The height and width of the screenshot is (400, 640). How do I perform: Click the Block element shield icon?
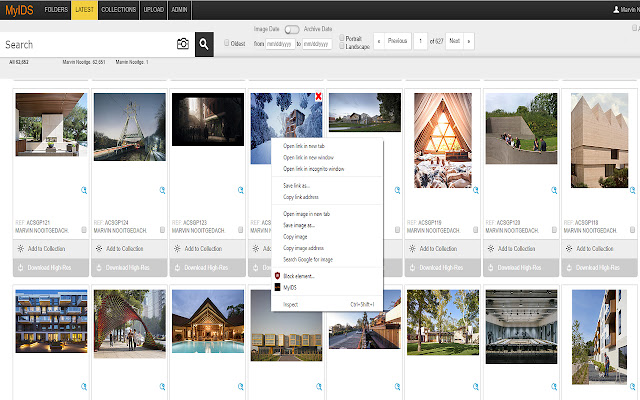(x=277, y=274)
